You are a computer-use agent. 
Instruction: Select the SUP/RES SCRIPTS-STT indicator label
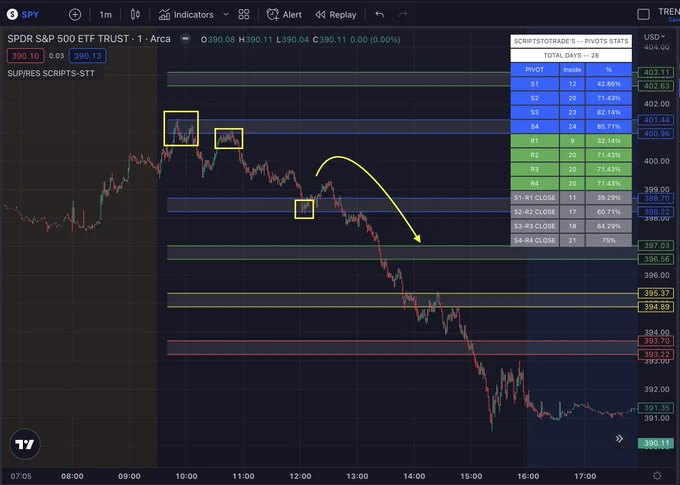point(51,73)
